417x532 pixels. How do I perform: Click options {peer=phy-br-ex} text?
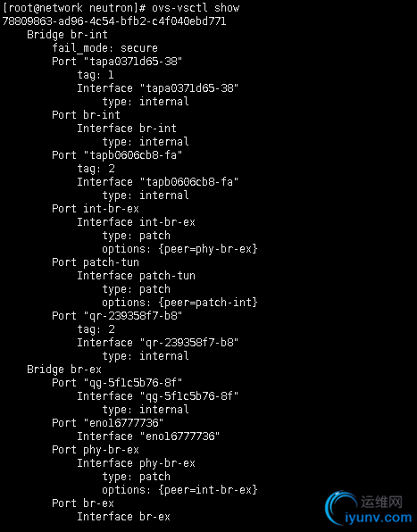[179, 249]
